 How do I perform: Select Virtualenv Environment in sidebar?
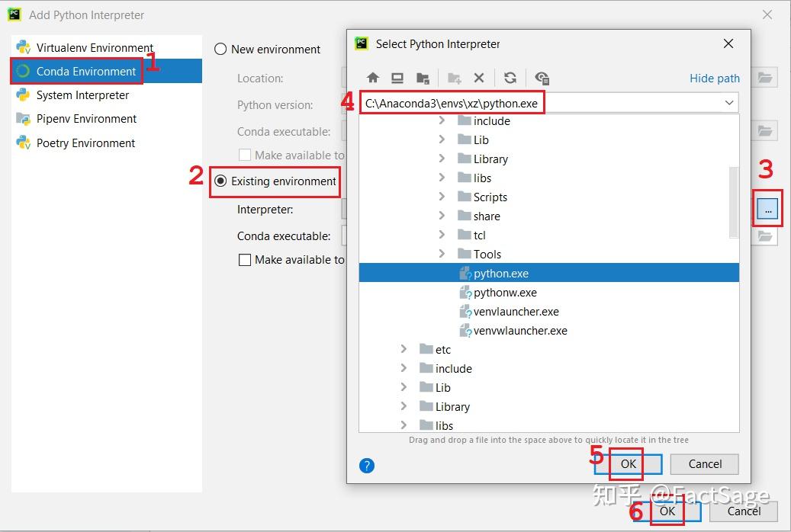tap(107, 47)
